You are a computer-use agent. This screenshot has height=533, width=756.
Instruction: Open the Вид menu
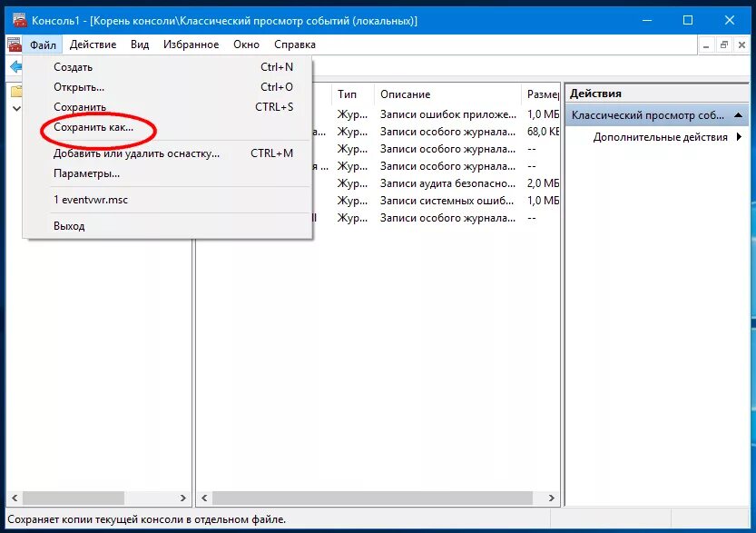point(140,44)
